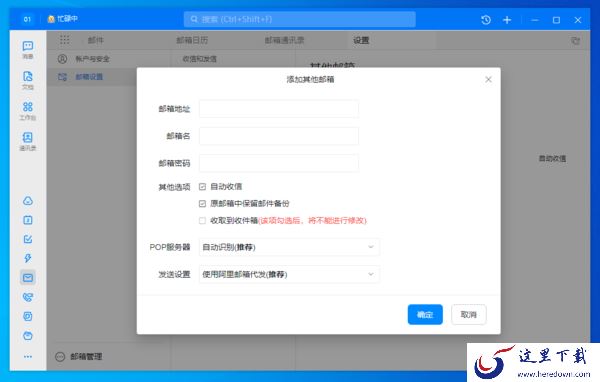Open the phone call icon in sidebar
600x382 pixels.
28,297
